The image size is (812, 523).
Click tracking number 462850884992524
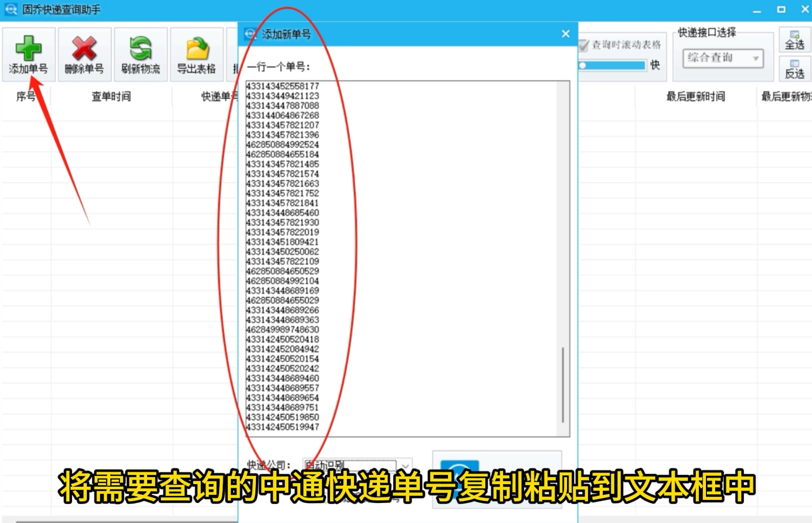pyautogui.click(x=282, y=144)
